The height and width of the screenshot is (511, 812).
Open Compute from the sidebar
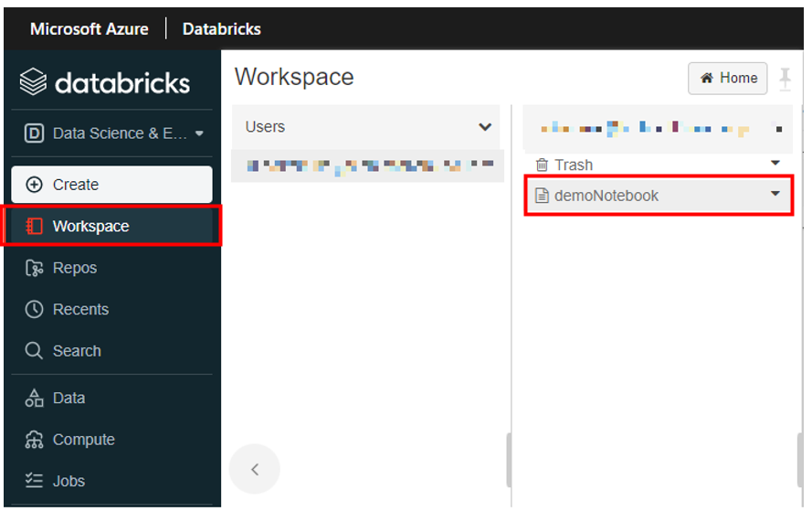coord(111,440)
